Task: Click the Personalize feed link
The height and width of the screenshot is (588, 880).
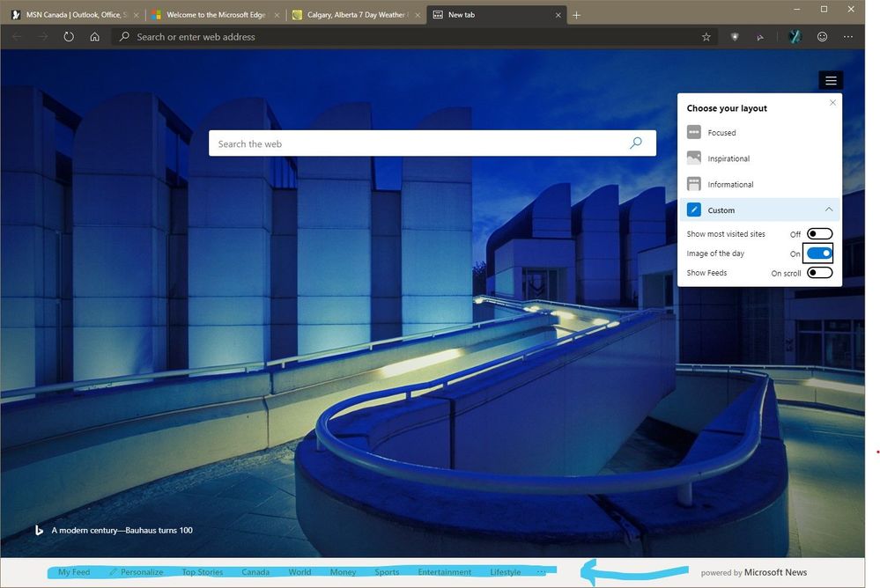Action: click(142, 572)
